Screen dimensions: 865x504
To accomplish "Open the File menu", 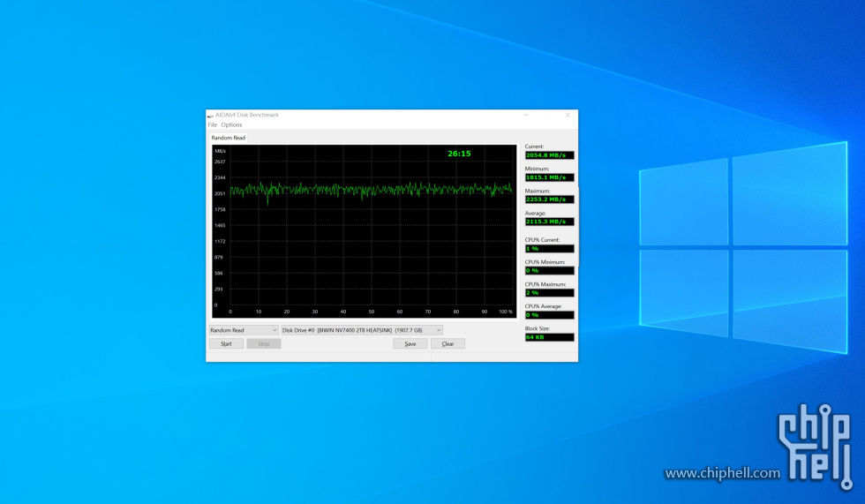I will point(213,124).
